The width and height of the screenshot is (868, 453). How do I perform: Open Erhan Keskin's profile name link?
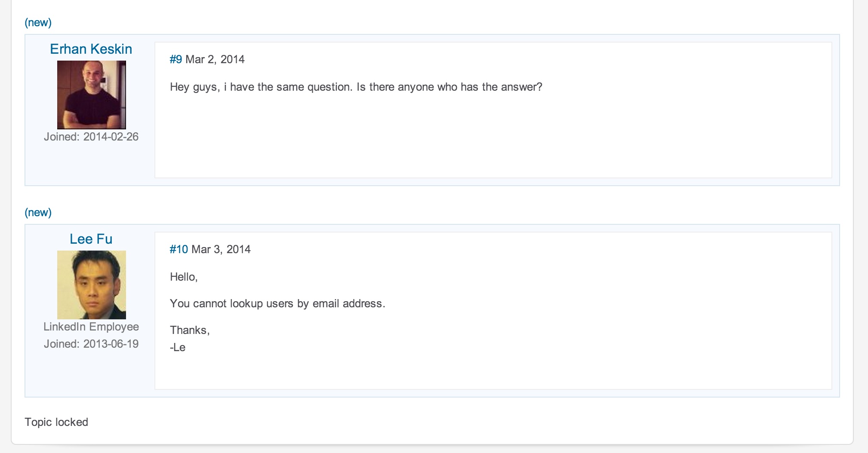click(91, 49)
